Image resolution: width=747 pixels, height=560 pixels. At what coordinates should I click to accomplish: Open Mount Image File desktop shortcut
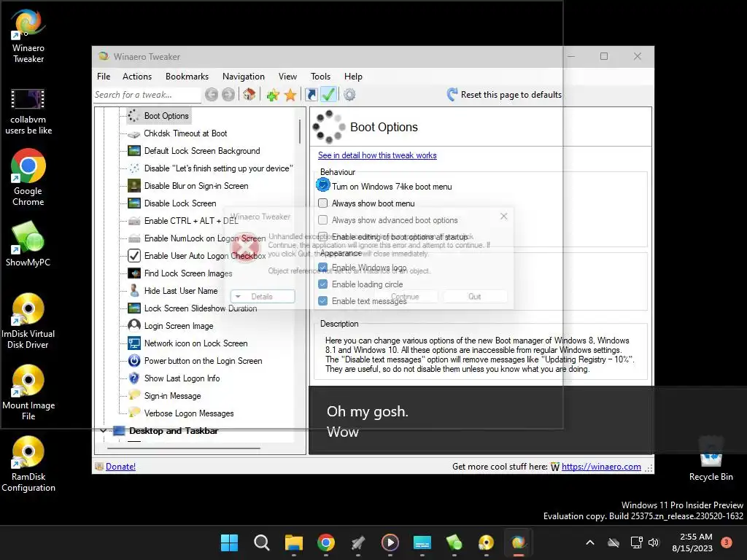28,392
